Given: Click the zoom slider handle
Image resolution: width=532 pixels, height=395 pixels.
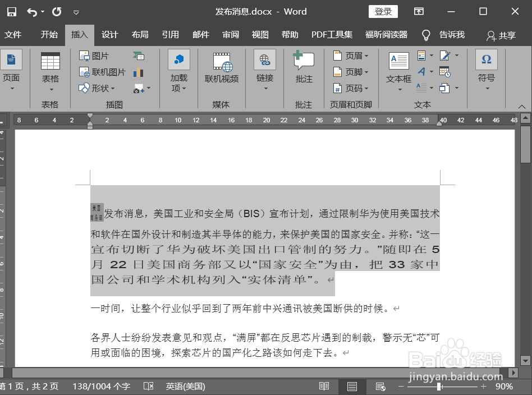Looking at the screenshot, I should [439, 387].
